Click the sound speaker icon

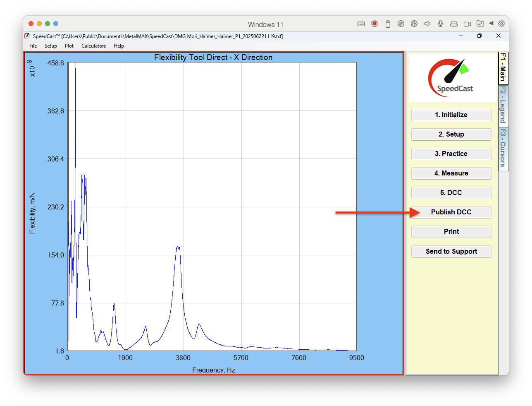point(427,24)
